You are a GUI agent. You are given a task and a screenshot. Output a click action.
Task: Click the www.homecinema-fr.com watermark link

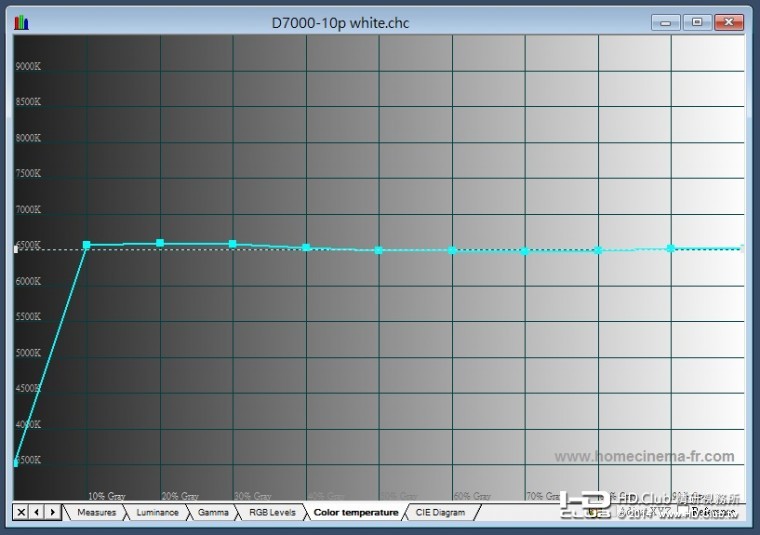pyautogui.click(x=644, y=457)
